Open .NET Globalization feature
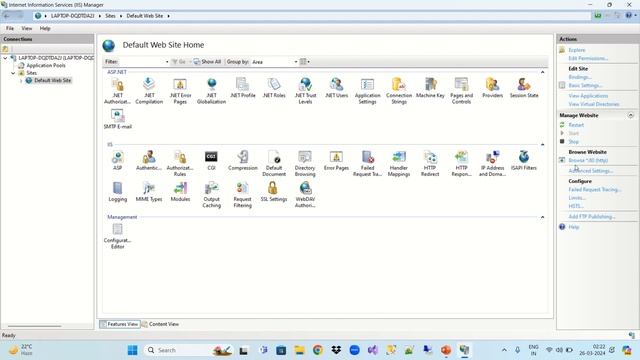Image resolution: width=640 pixels, height=360 pixels. pyautogui.click(x=211, y=91)
